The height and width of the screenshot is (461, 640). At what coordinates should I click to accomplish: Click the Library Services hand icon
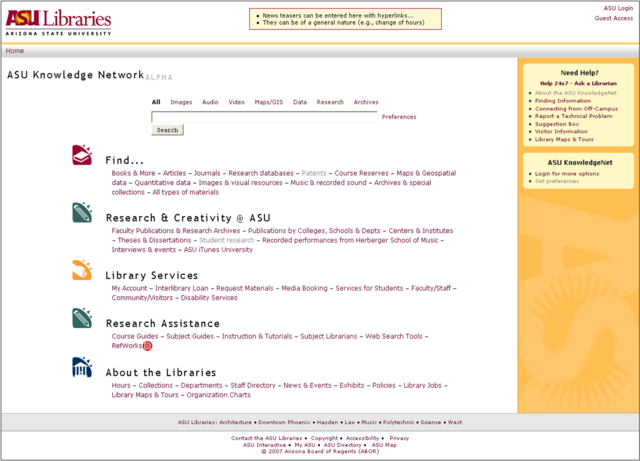[82, 270]
